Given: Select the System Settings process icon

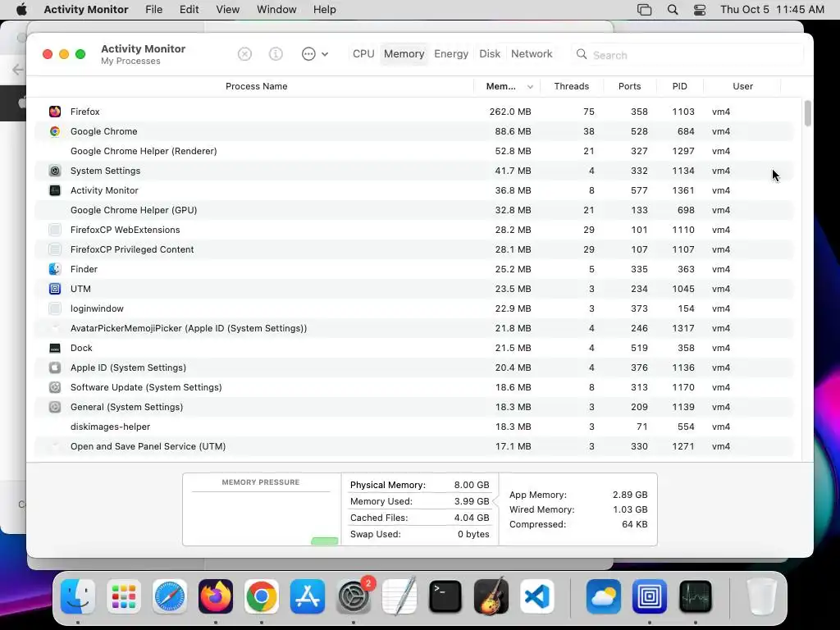Looking at the screenshot, I should click(55, 171).
